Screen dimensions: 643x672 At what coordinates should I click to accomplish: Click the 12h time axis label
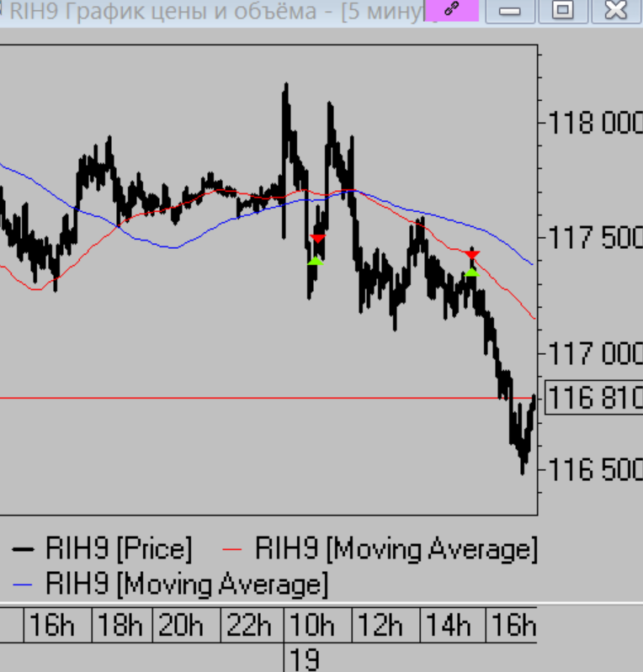coord(382,626)
